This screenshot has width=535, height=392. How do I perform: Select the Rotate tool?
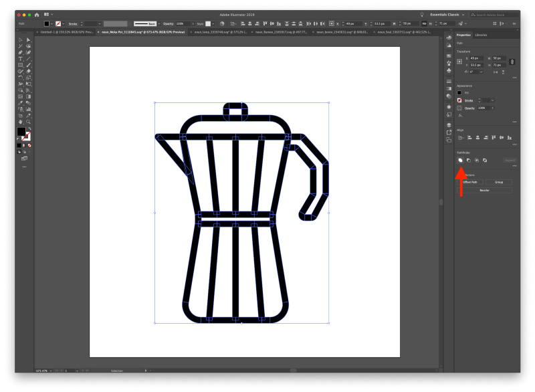(21, 78)
